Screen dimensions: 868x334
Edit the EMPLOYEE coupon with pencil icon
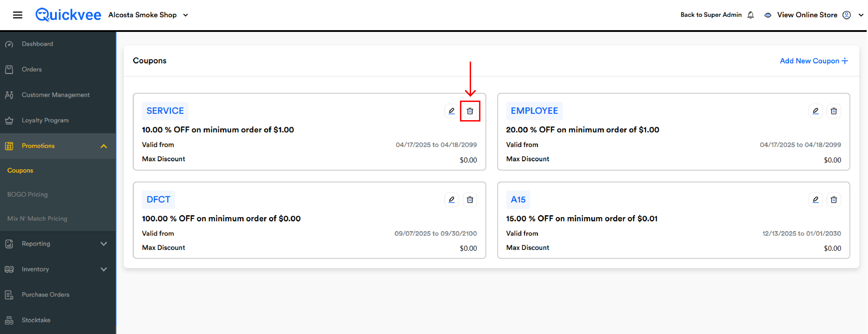pyautogui.click(x=815, y=111)
